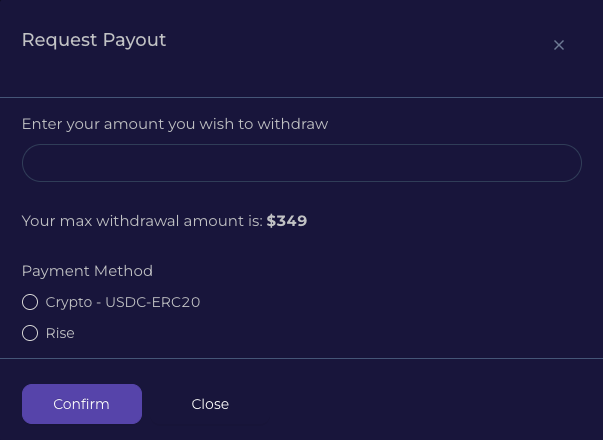Dismiss the dialog with the X icon

coord(559,45)
